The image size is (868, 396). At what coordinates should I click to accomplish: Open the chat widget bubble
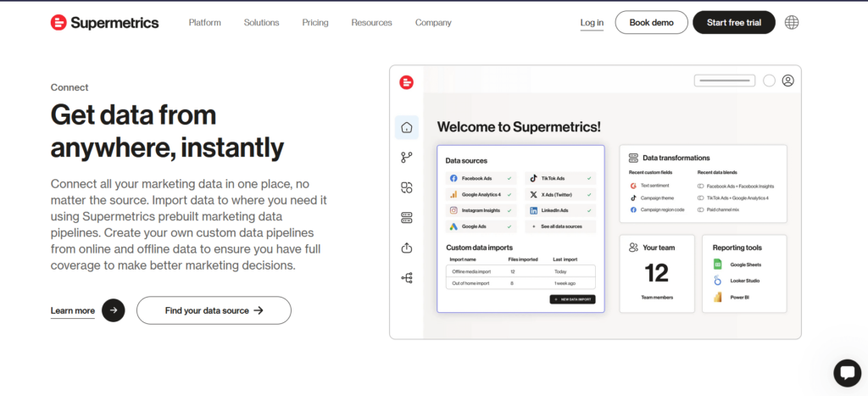[847, 373]
